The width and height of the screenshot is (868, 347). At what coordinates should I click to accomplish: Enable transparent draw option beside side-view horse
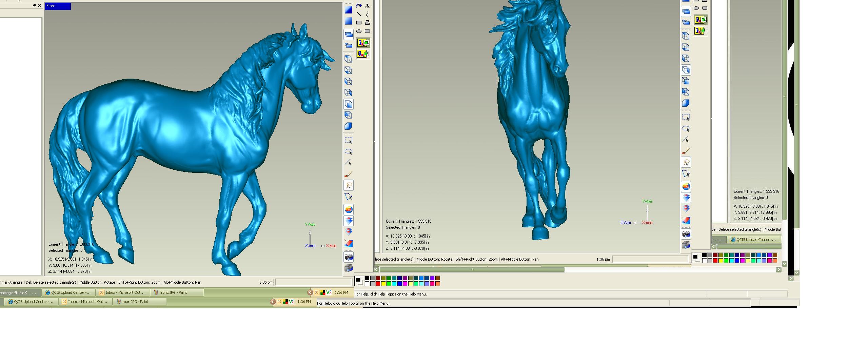tap(363, 54)
